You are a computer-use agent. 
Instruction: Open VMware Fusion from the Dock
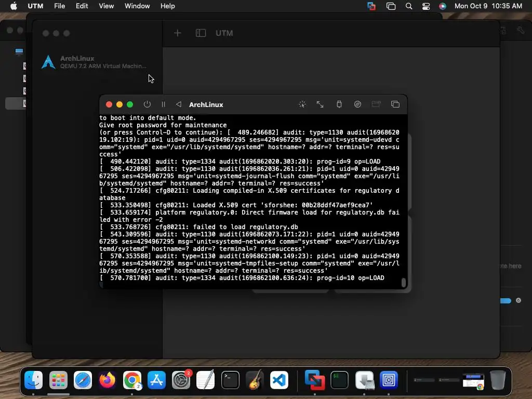pyautogui.click(x=315, y=380)
